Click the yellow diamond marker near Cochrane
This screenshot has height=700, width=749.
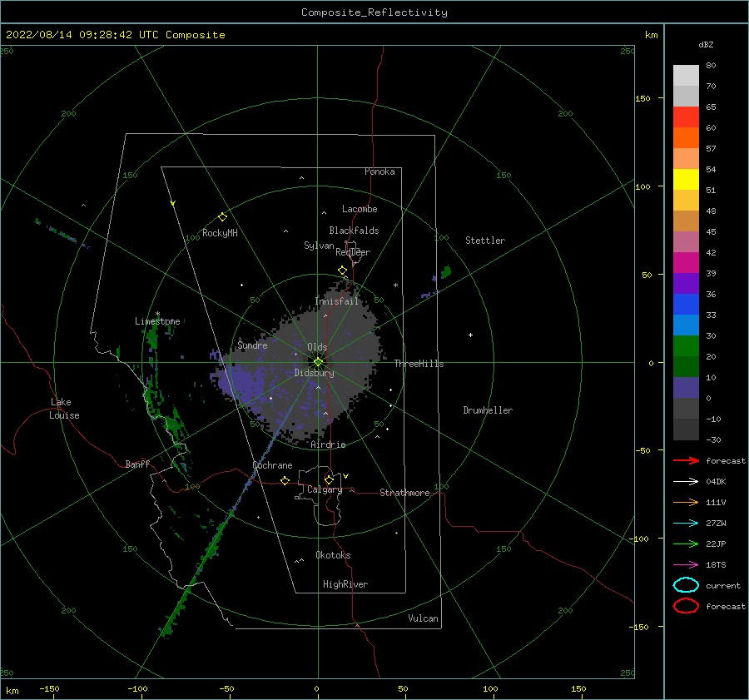[x=285, y=481]
